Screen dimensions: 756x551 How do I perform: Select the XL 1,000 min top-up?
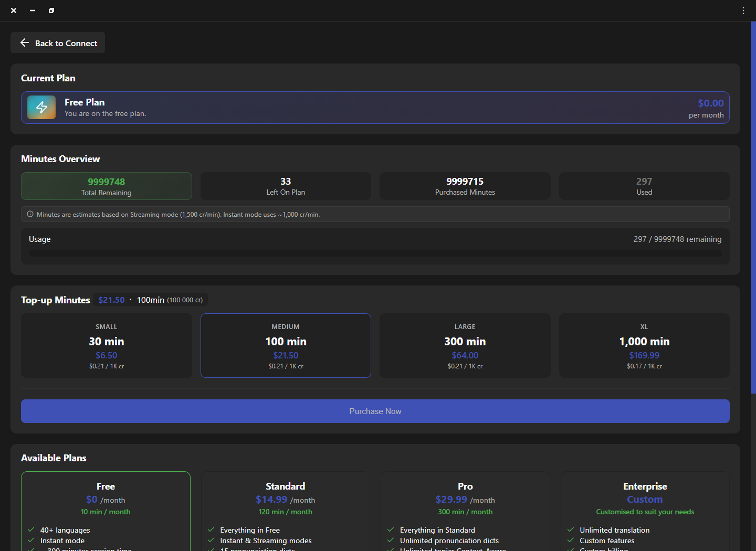coord(644,345)
